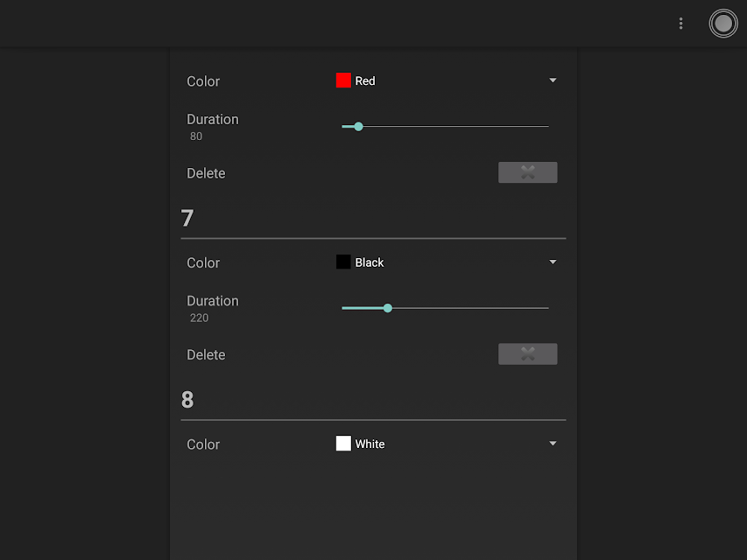Click the red color swatch
The height and width of the screenshot is (560, 747).
(343, 80)
